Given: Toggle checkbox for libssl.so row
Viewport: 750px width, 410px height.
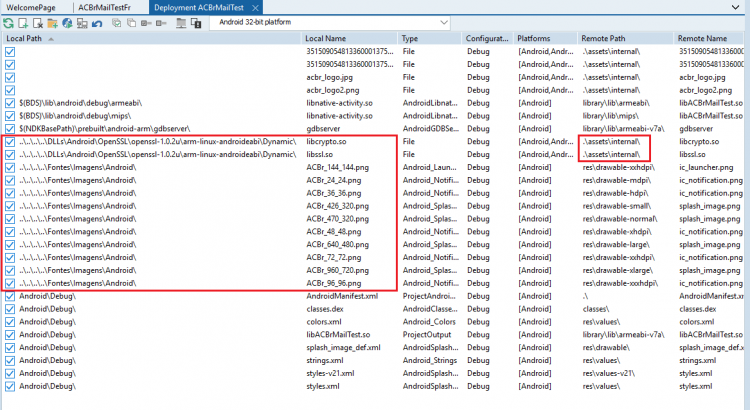Looking at the screenshot, I should coord(10,155).
